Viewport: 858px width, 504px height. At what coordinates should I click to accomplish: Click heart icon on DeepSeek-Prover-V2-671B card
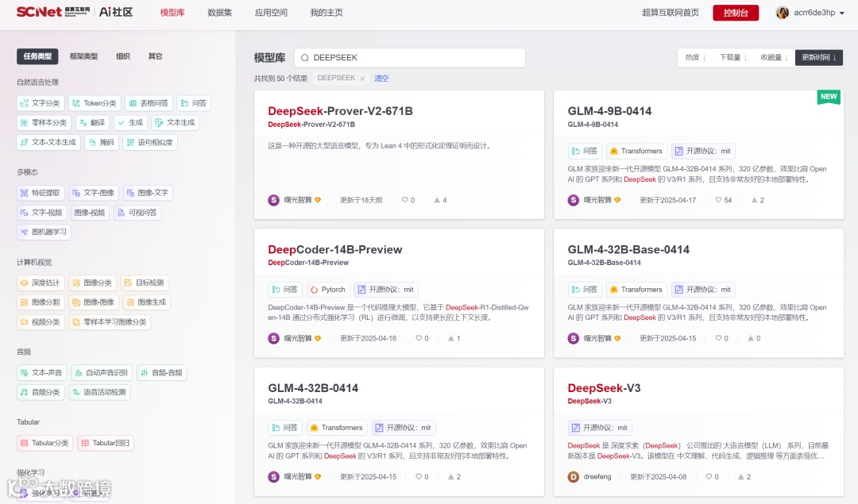pyautogui.click(x=405, y=200)
